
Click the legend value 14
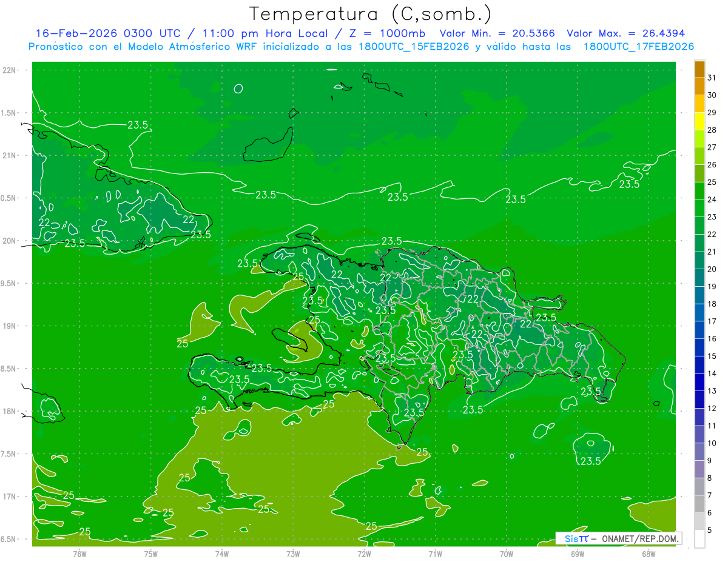[712, 373]
